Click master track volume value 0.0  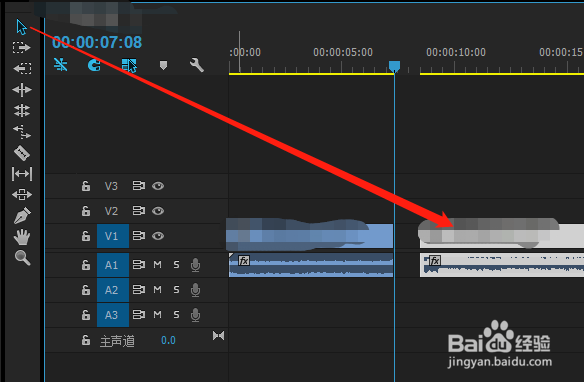(x=168, y=340)
